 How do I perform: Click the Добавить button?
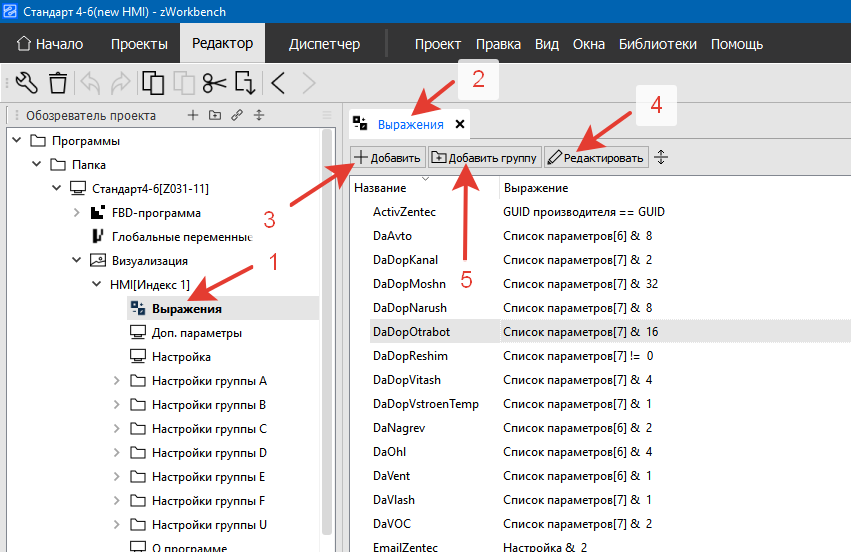(x=387, y=157)
